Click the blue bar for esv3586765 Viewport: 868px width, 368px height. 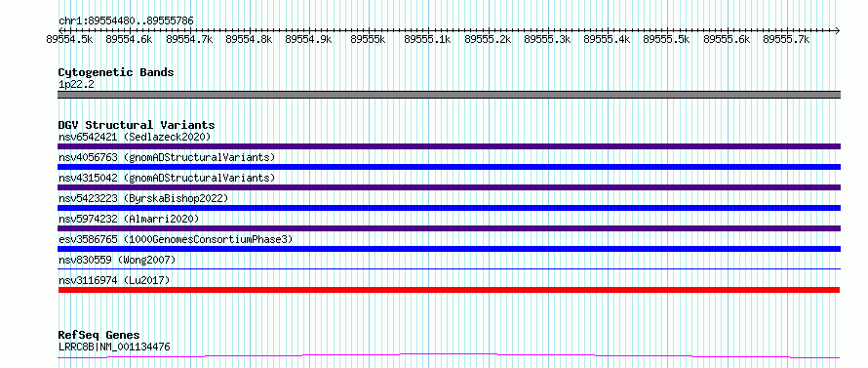tap(449, 249)
